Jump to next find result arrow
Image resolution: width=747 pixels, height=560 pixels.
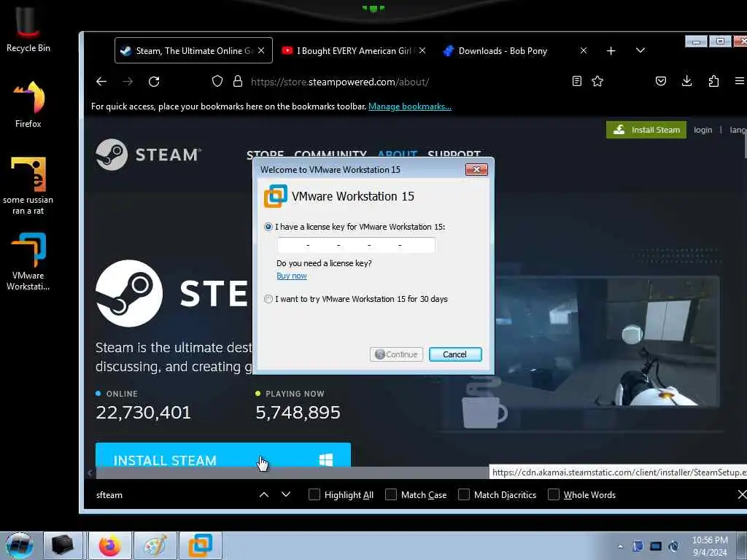(x=286, y=495)
